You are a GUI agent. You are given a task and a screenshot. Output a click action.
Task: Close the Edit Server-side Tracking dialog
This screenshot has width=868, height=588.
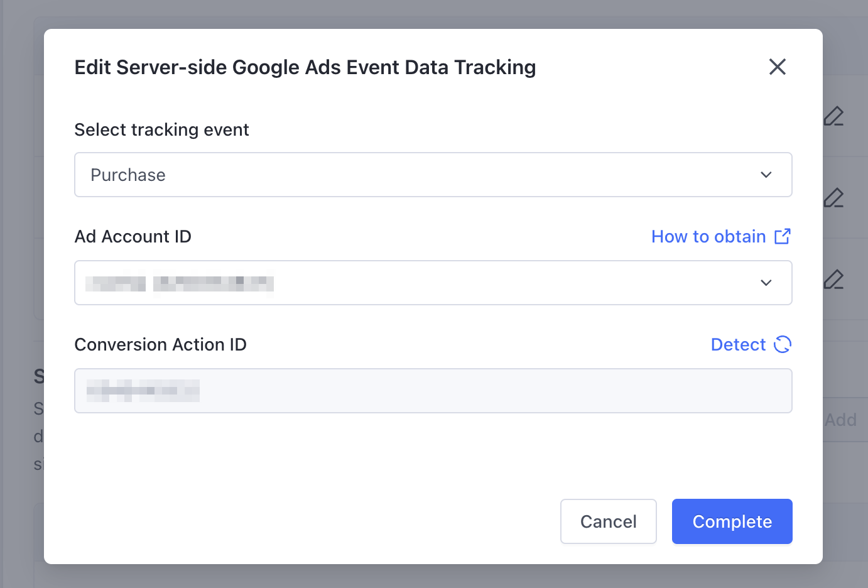pos(778,67)
